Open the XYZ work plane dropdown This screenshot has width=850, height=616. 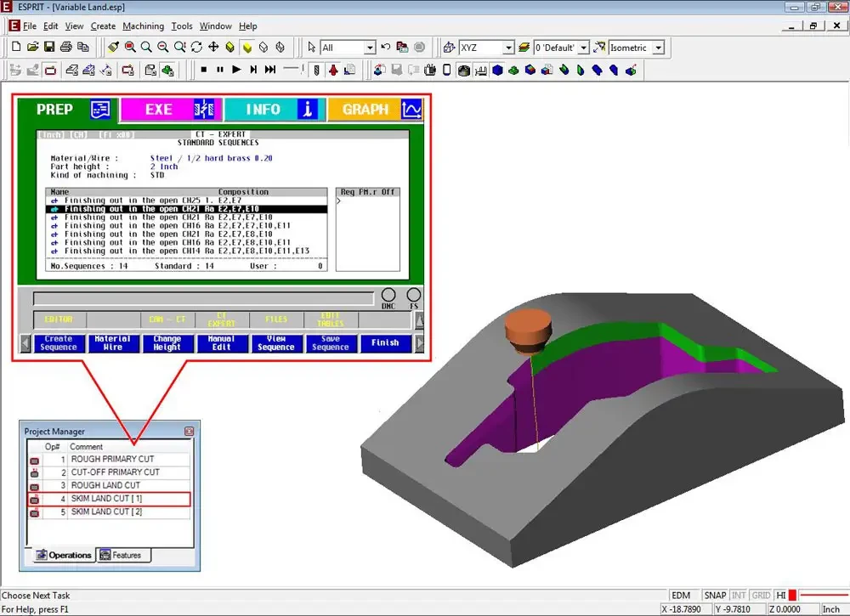pos(508,48)
